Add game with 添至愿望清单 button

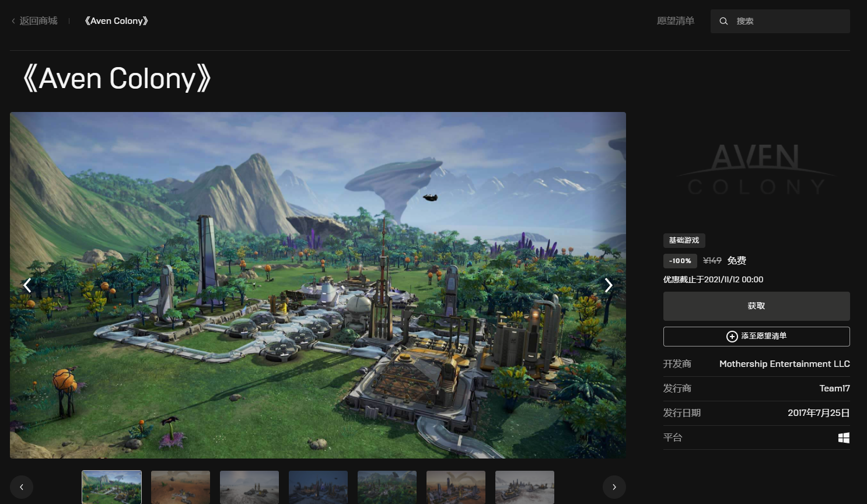click(756, 337)
